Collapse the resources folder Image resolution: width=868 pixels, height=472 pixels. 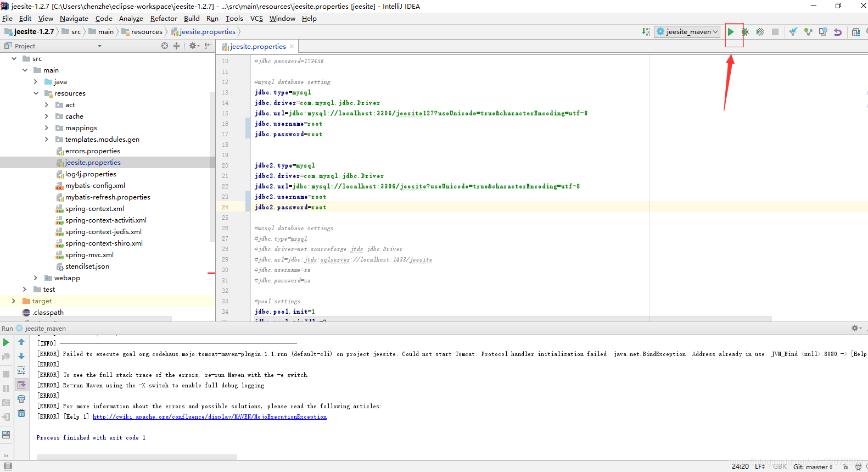[36, 93]
